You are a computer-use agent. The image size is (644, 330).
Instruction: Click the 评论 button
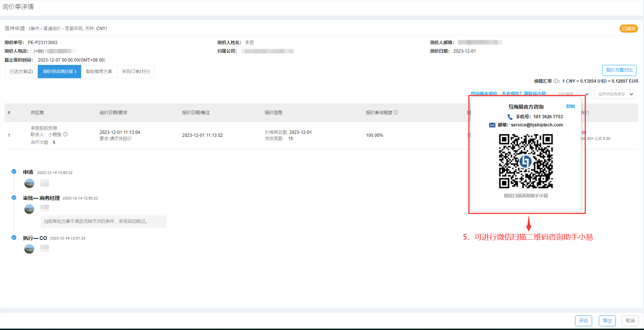coord(584,321)
